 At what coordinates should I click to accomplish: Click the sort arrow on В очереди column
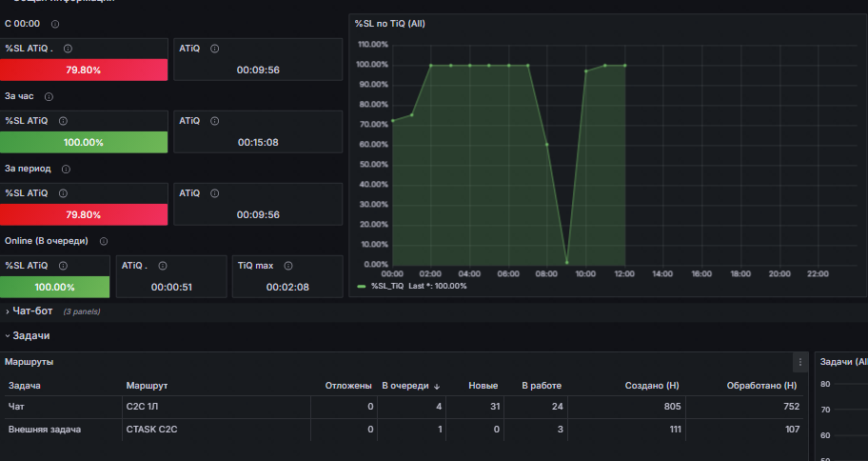tap(437, 386)
